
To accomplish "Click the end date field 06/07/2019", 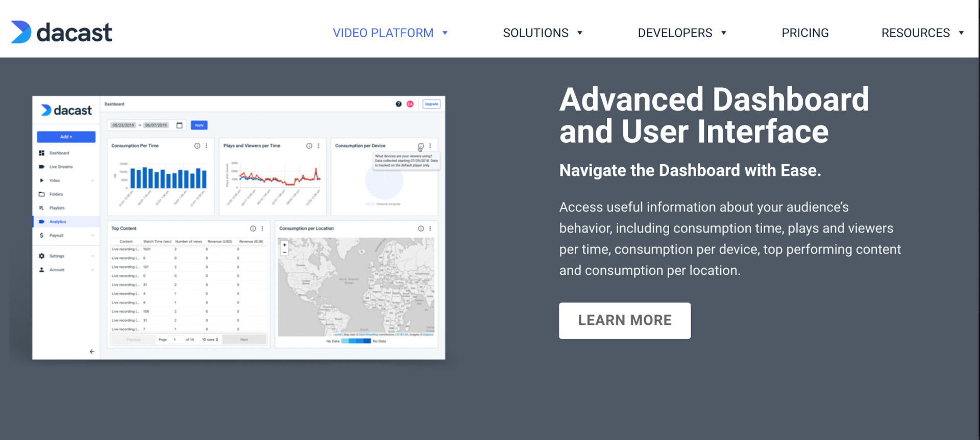I will [156, 125].
